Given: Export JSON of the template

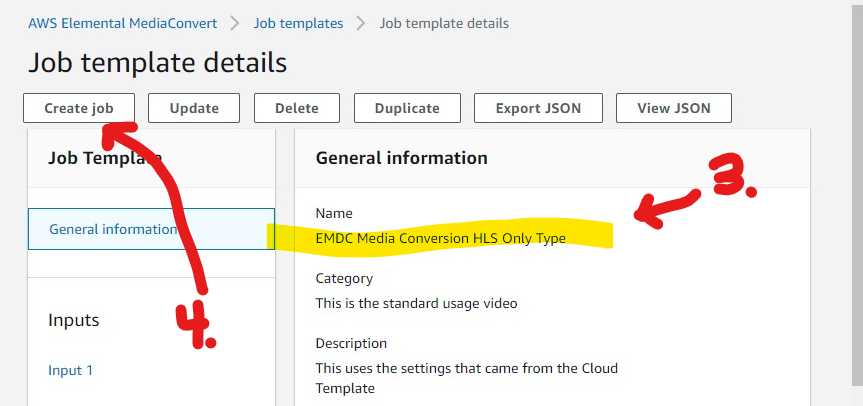Looking at the screenshot, I should point(538,108).
